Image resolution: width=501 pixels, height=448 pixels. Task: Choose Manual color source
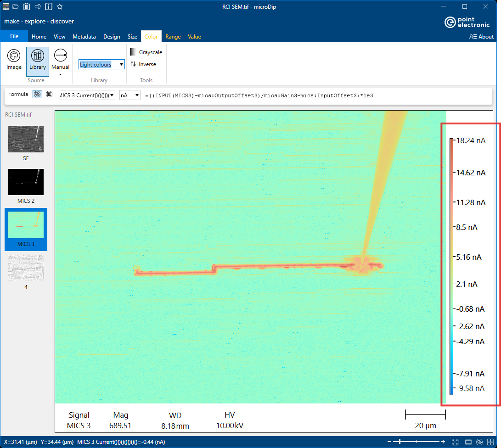tap(61, 60)
